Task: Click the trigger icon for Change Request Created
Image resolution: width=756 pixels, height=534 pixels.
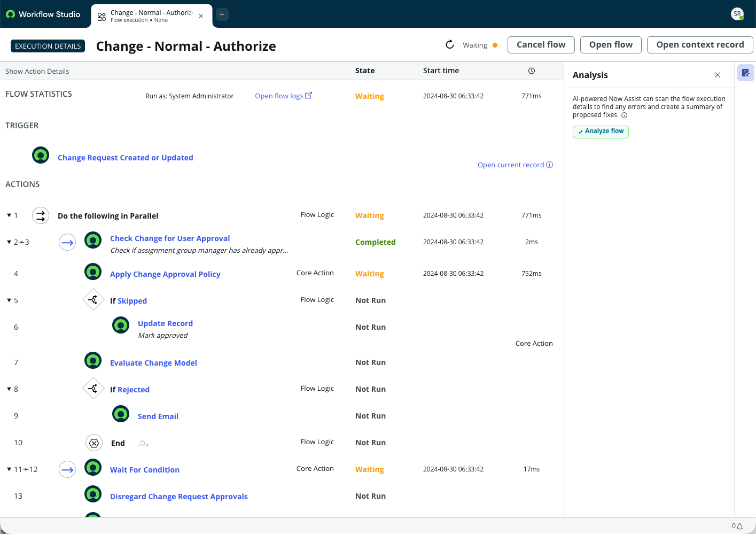Action: [41, 156]
